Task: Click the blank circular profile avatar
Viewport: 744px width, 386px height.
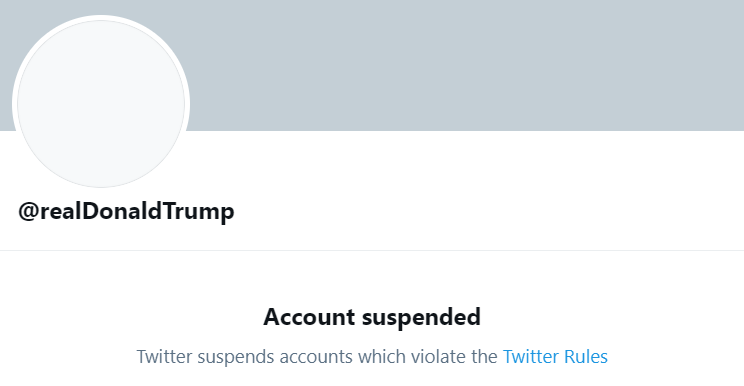Action: coord(101,104)
